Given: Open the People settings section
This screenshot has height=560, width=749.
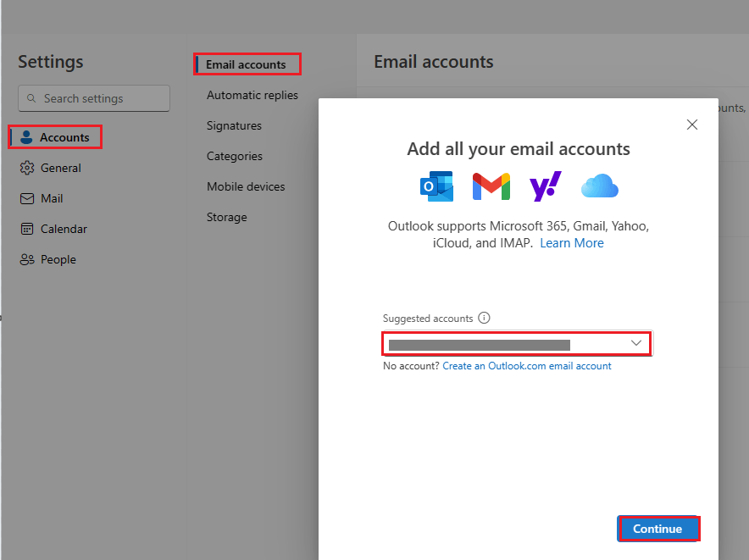Looking at the screenshot, I should pyautogui.click(x=58, y=259).
